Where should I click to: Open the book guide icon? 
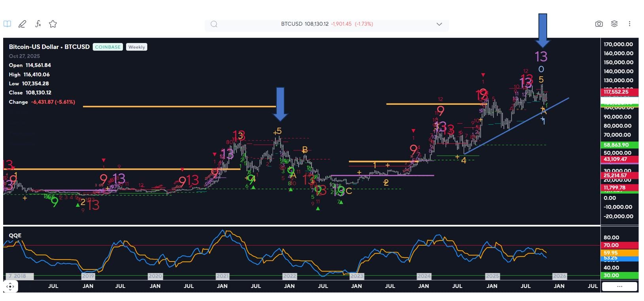pos(7,24)
